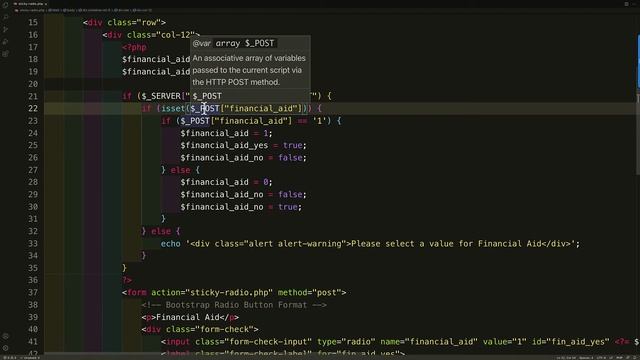
Task: Click '$financial_aid = 1;' on line 24
Action: (x=226, y=133)
